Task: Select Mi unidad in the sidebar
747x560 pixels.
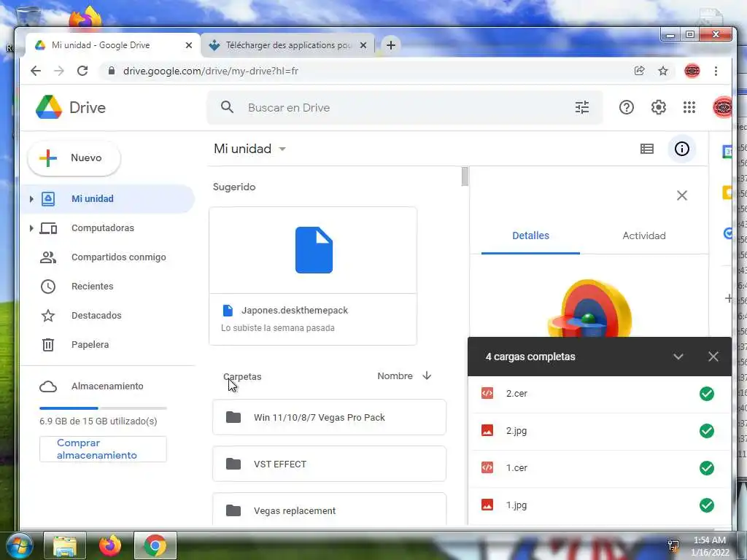Action: coord(107,199)
